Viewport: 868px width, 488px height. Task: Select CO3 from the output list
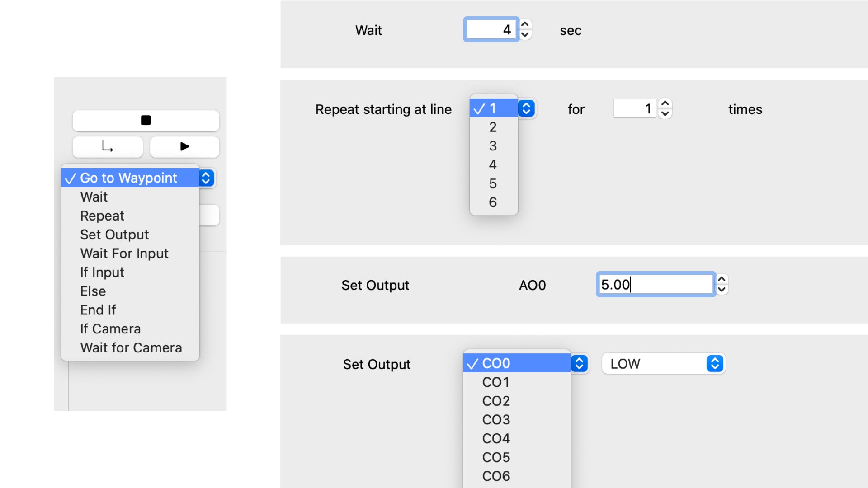(x=496, y=420)
